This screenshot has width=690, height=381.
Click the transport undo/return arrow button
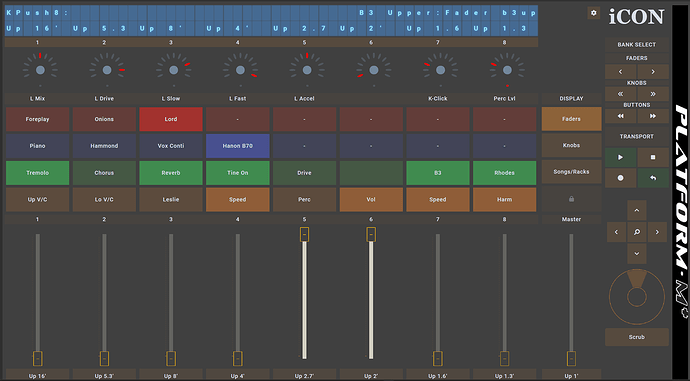[x=653, y=178]
